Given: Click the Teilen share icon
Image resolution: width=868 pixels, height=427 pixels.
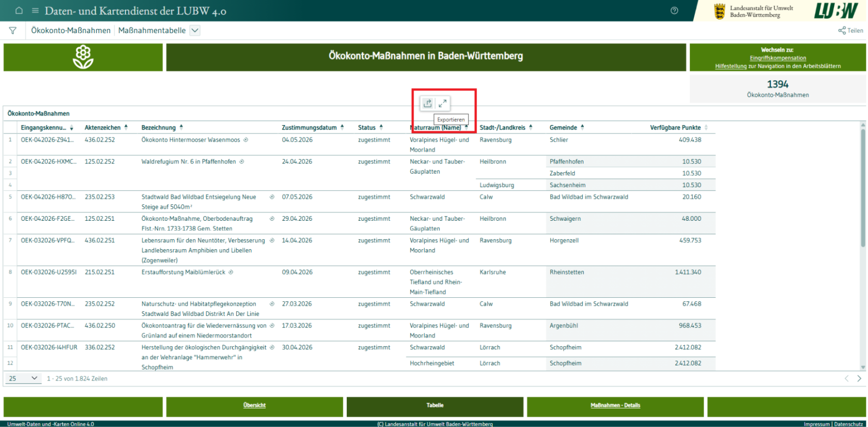Looking at the screenshot, I should (x=842, y=30).
